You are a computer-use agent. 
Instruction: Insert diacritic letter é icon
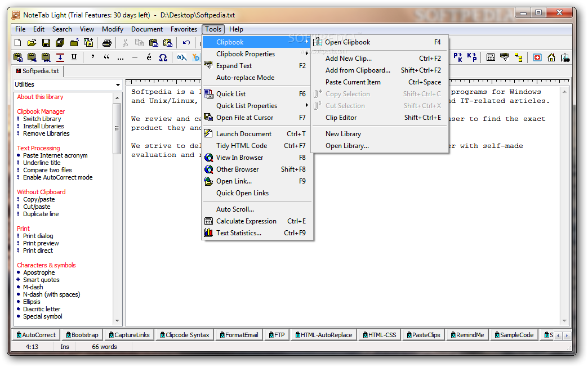(149, 57)
